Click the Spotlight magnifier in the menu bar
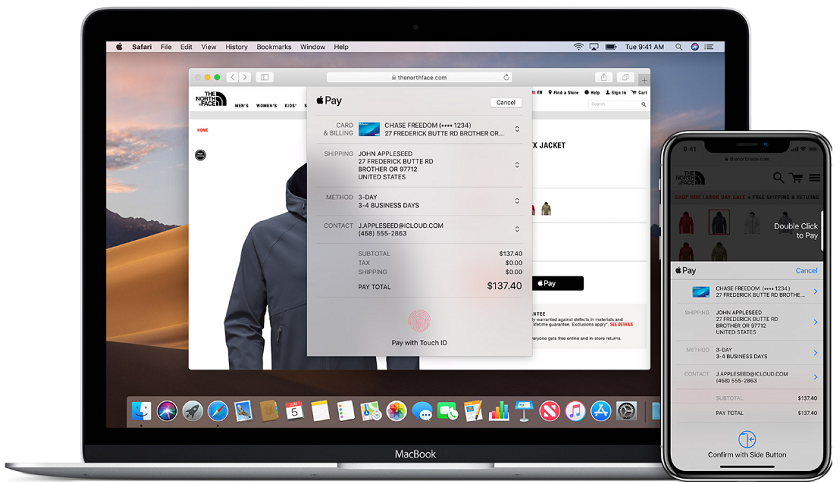 point(679,47)
